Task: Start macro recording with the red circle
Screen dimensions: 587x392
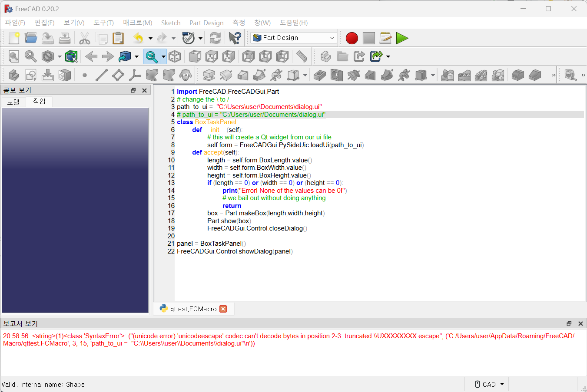Action: point(352,38)
